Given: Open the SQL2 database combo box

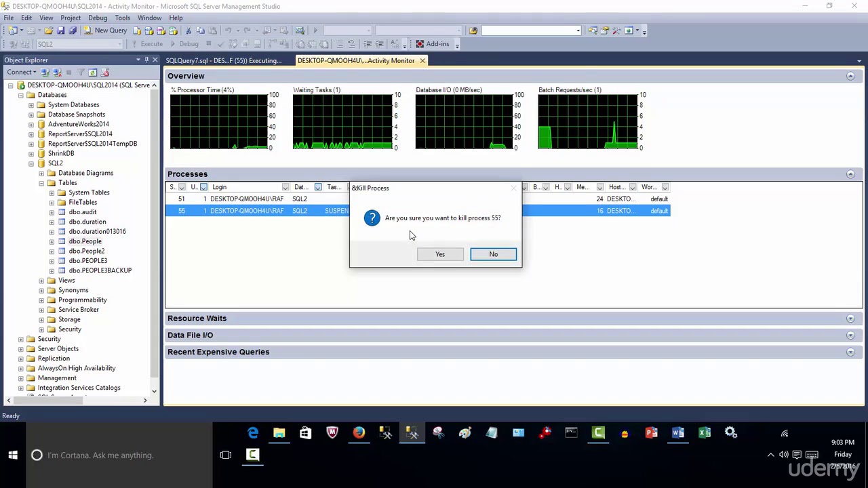Looking at the screenshot, I should (x=79, y=44).
